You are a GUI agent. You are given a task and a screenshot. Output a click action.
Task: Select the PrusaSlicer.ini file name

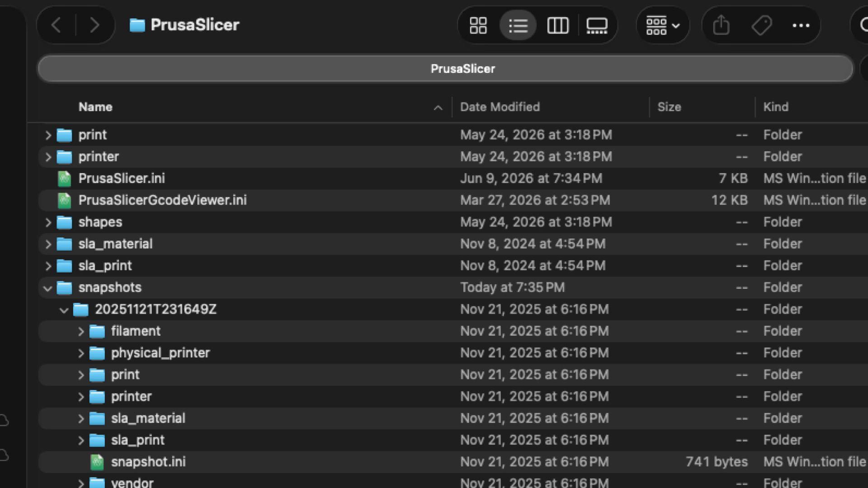pyautogui.click(x=122, y=178)
